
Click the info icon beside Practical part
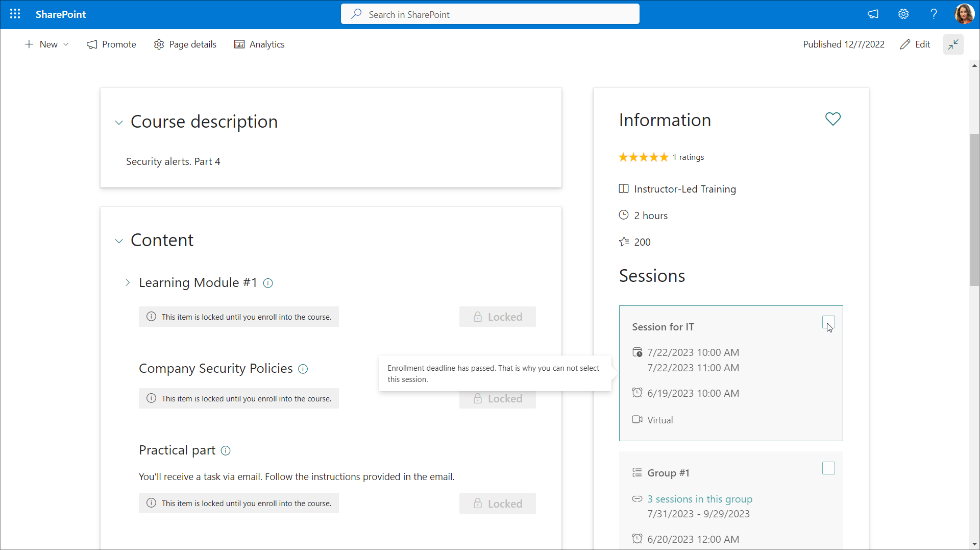[x=226, y=450]
